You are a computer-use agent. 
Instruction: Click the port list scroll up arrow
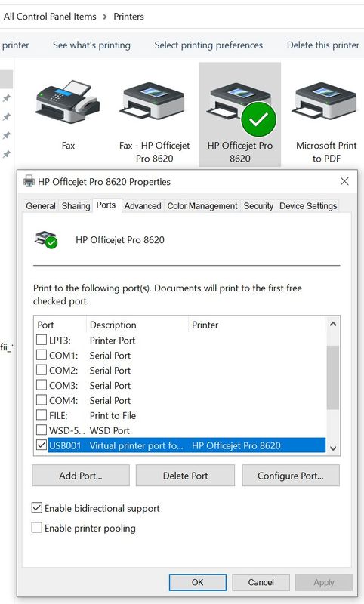click(x=333, y=325)
